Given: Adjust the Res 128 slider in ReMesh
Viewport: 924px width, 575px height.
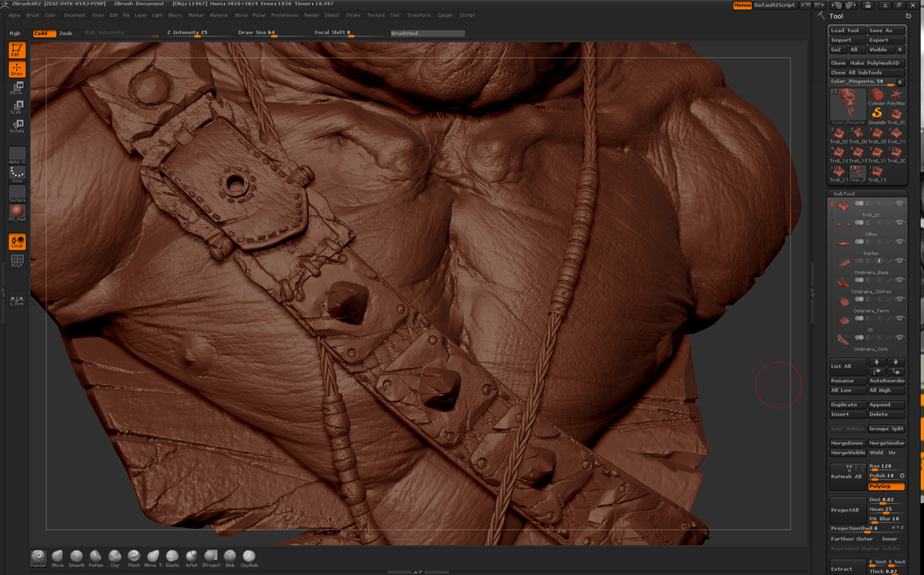Looking at the screenshot, I should (886, 467).
